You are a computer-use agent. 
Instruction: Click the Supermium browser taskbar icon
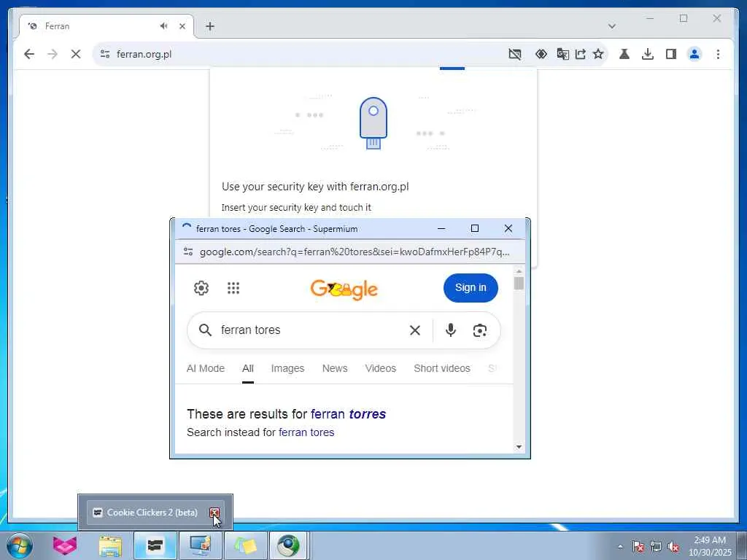point(289,545)
